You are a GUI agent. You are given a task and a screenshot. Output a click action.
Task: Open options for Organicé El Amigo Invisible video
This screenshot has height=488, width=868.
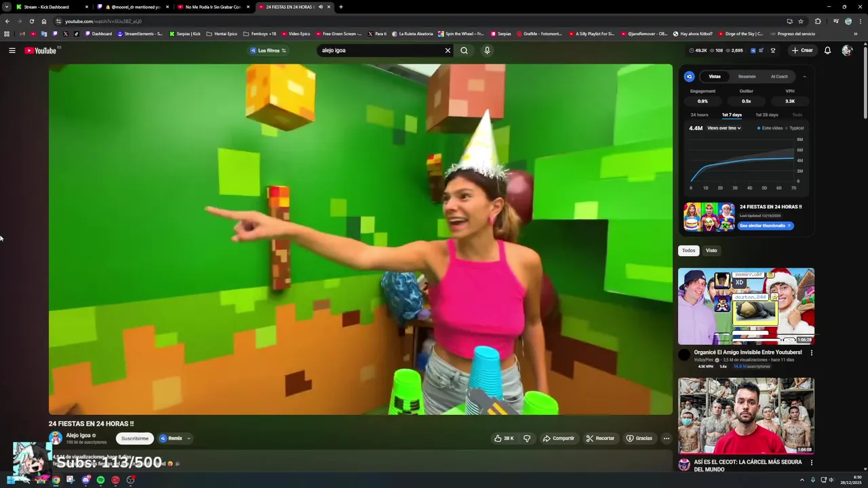pos(812,353)
